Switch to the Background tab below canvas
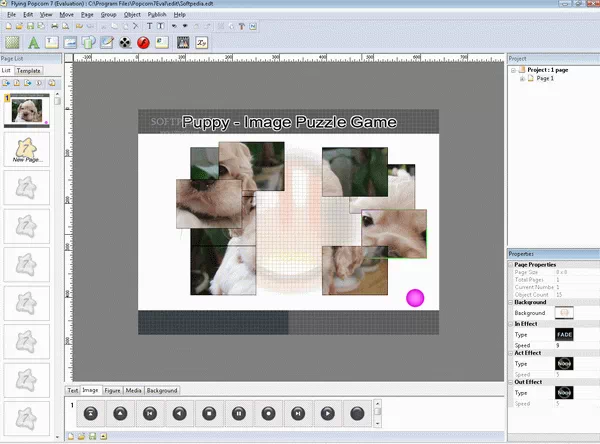Viewport: 600px width, 444px height. (x=162, y=390)
